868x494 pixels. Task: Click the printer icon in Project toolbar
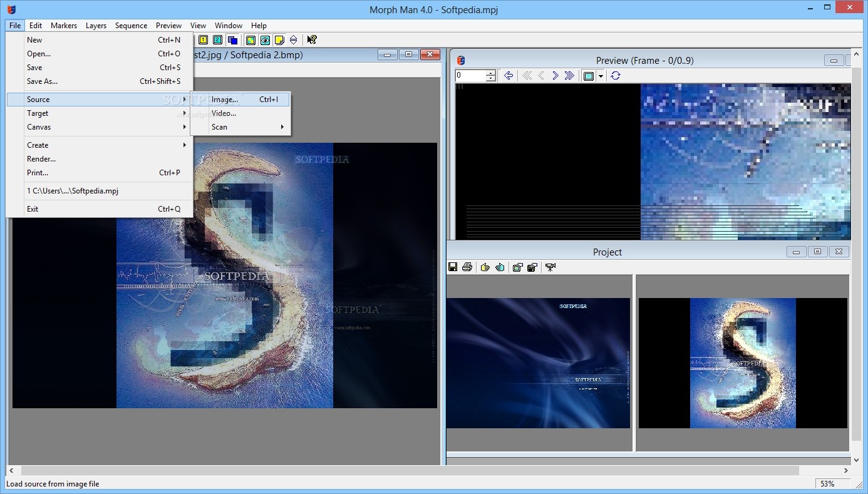(467, 267)
